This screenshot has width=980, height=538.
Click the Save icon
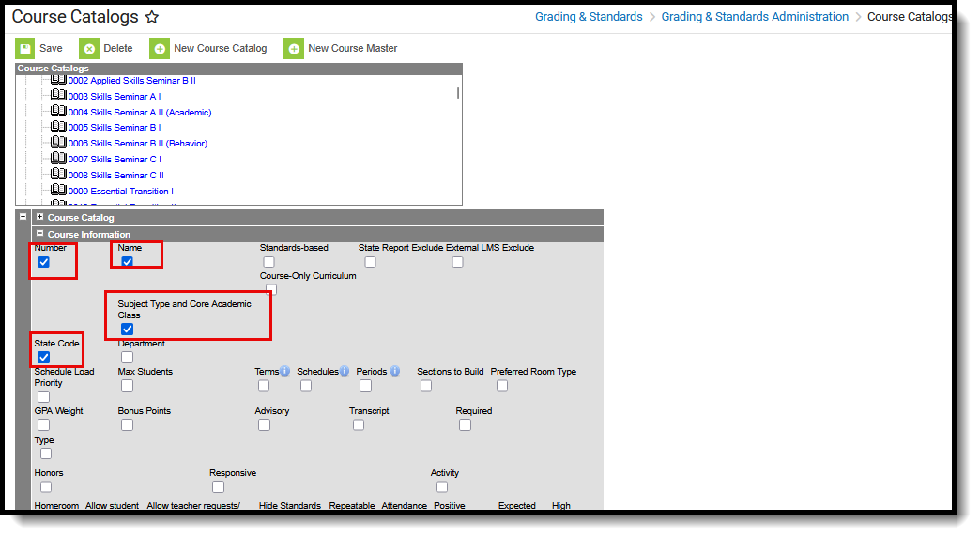[x=25, y=49]
